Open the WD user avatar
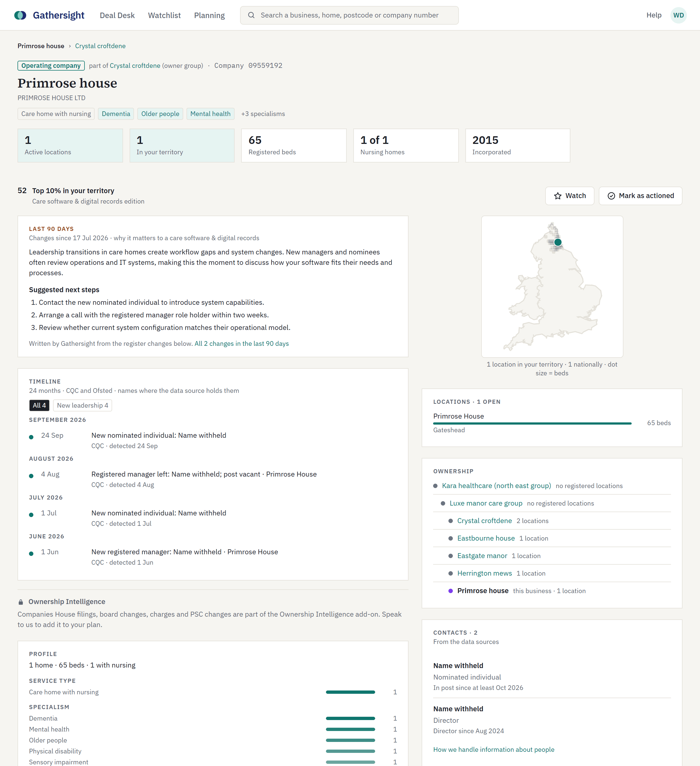The image size is (700, 766). [x=678, y=15]
